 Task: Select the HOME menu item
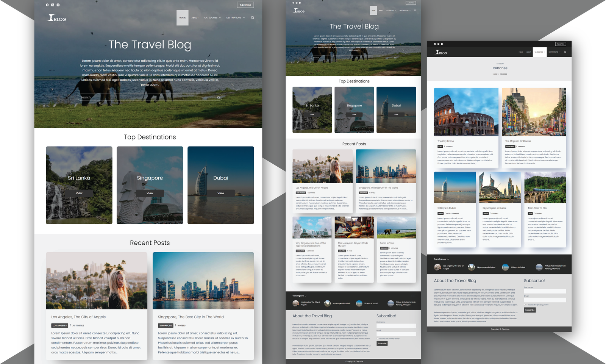pos(182,17)
